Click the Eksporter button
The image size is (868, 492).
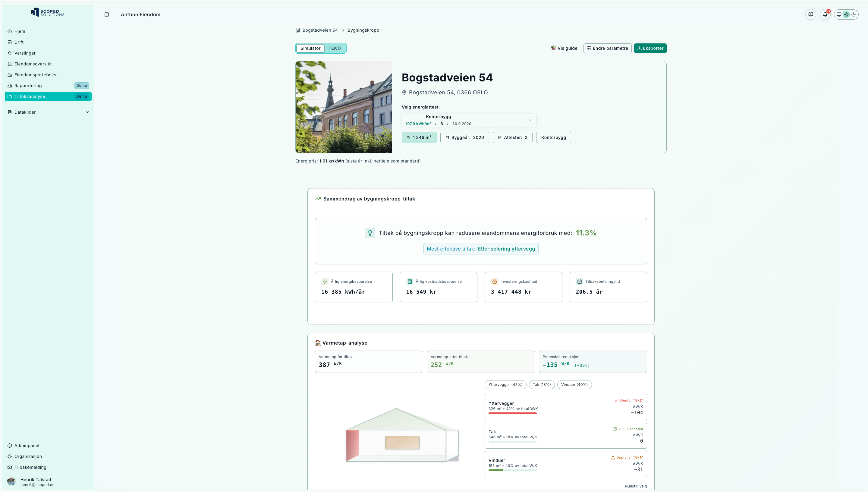pos(650,48)
